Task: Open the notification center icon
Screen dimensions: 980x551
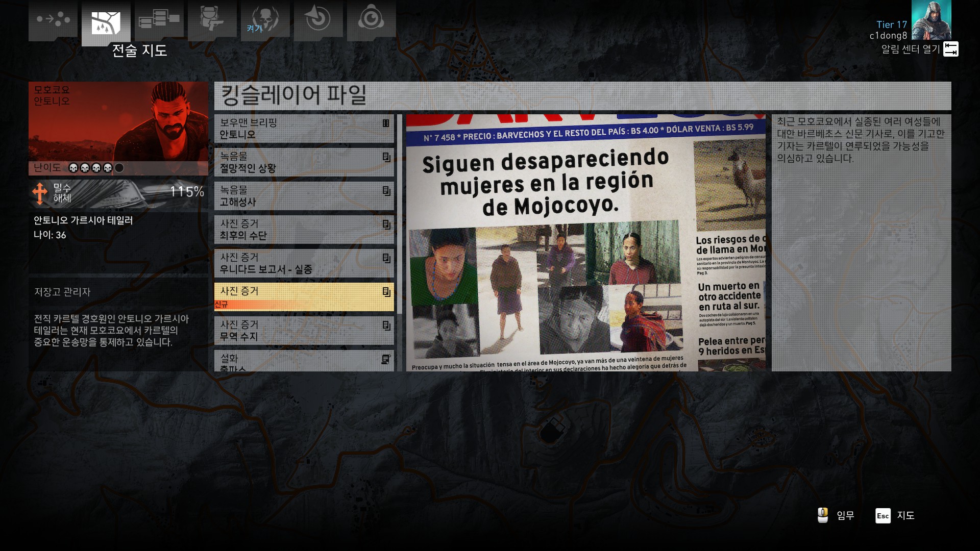Action: pos(950,49)
